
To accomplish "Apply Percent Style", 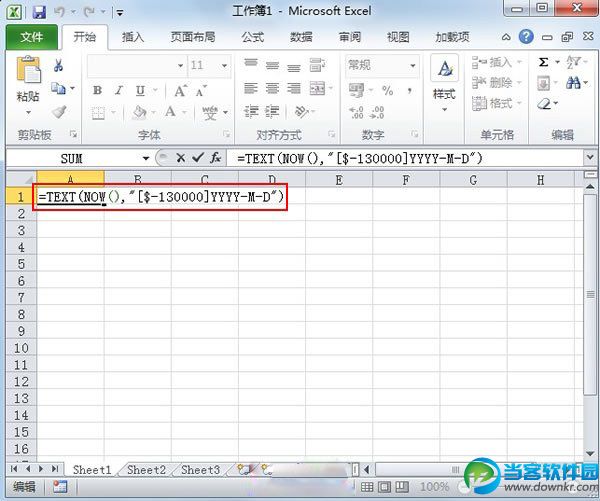I will click(x=388, y=91).
